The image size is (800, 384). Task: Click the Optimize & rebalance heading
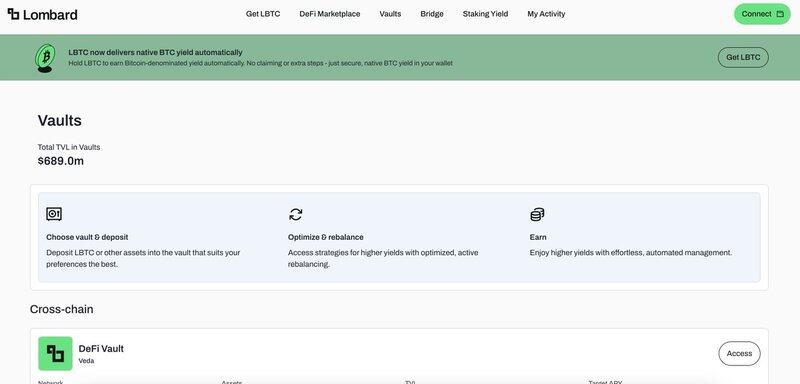click(326, 237)
